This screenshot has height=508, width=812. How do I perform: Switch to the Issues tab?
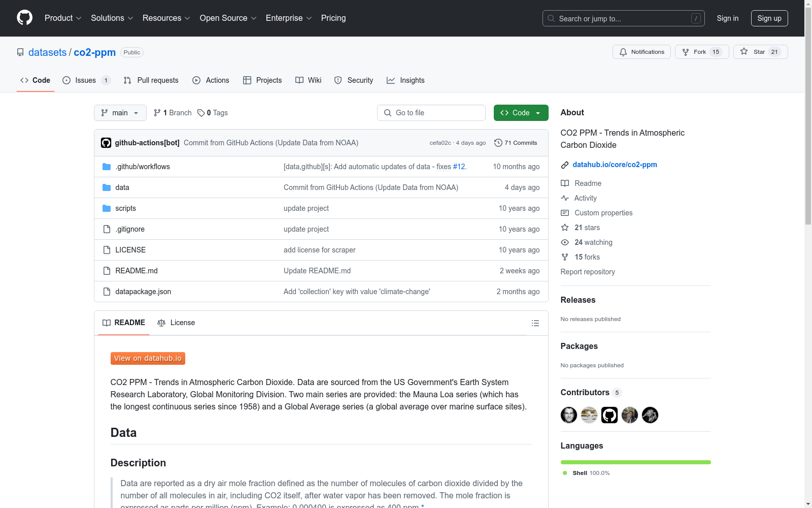coord(86,80)
